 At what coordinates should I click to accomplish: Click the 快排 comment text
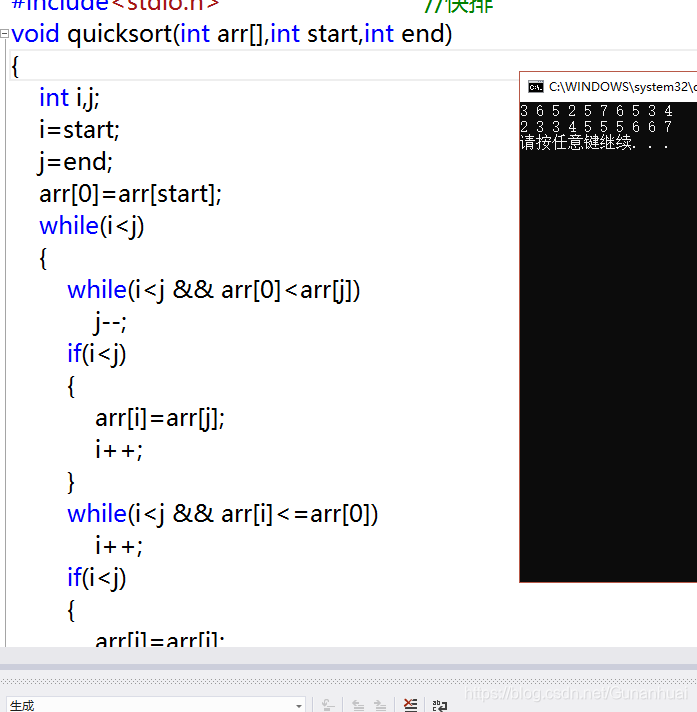pos(459,6)
